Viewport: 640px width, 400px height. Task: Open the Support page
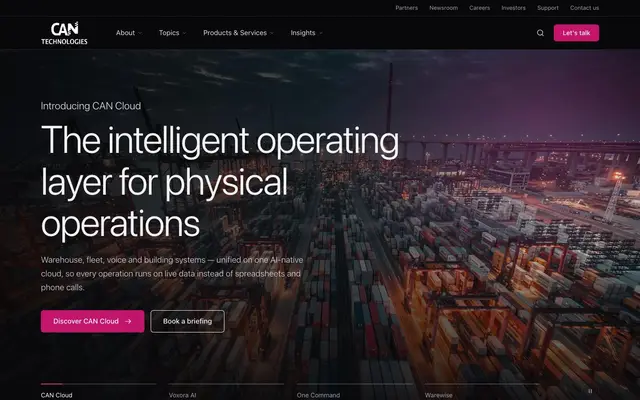click(x=548, y=8)
